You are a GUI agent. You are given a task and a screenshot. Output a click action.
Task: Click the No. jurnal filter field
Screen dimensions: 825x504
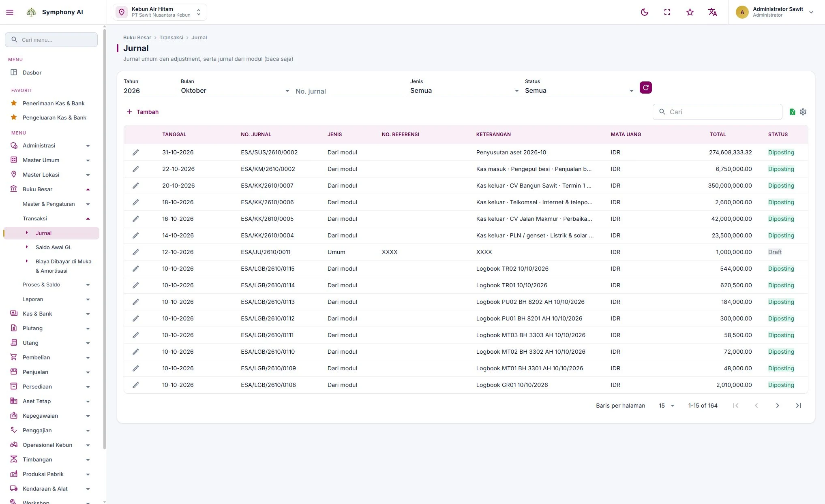coord(351,91)
